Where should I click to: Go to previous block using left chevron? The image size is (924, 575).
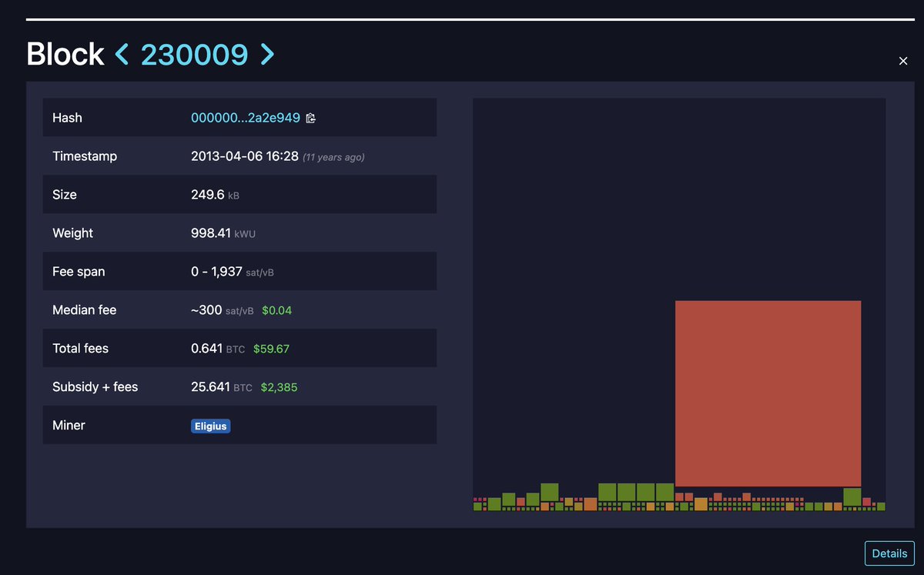point(122,54)
